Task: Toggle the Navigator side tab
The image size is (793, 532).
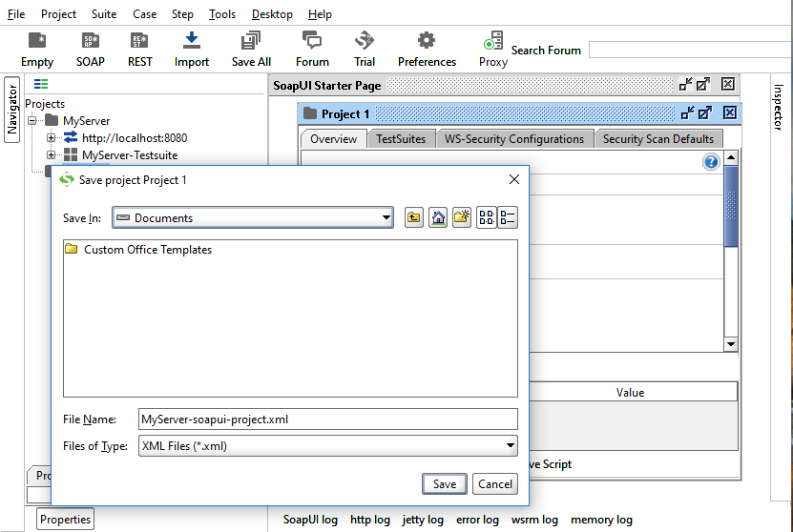Action: coord(12,110)
